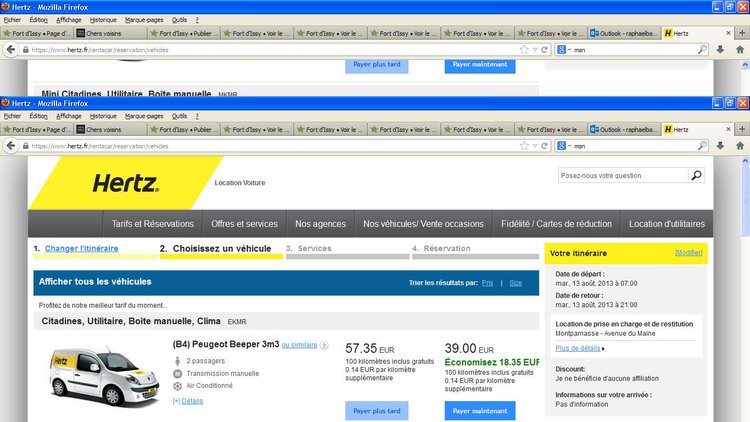750x422 pixels.
Task: Open downloads arrow in front window toolbar
Action: click(x=720, y=146)
